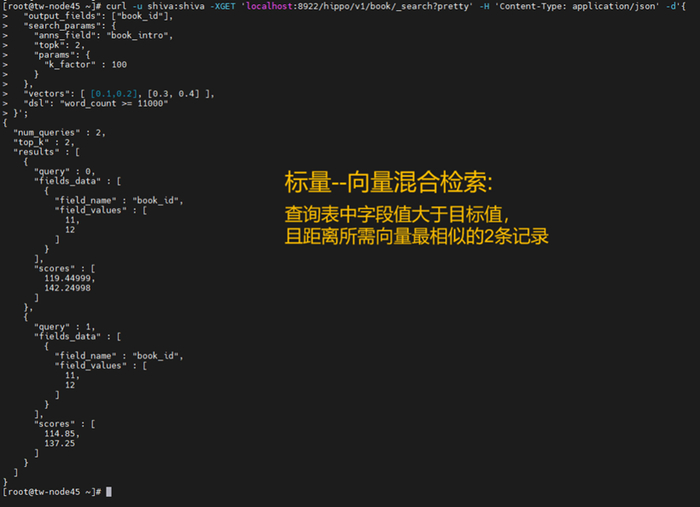
Task: Click the yellow text line 查询表中字段值大于目标值
Action: click(397, 214)
